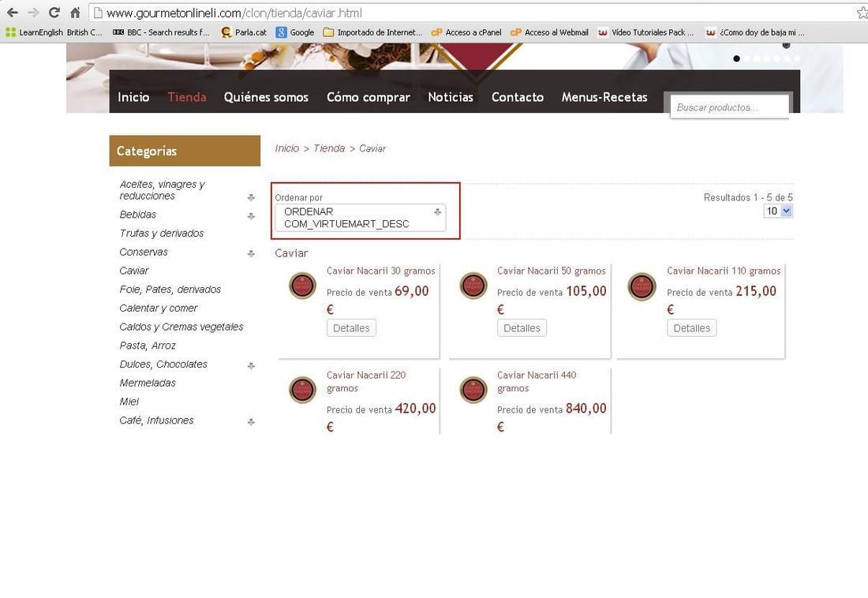The width and height of the screenshot is (868, 598).
Task: Open Quiénes somos menu item
Action: click(266, 97)
